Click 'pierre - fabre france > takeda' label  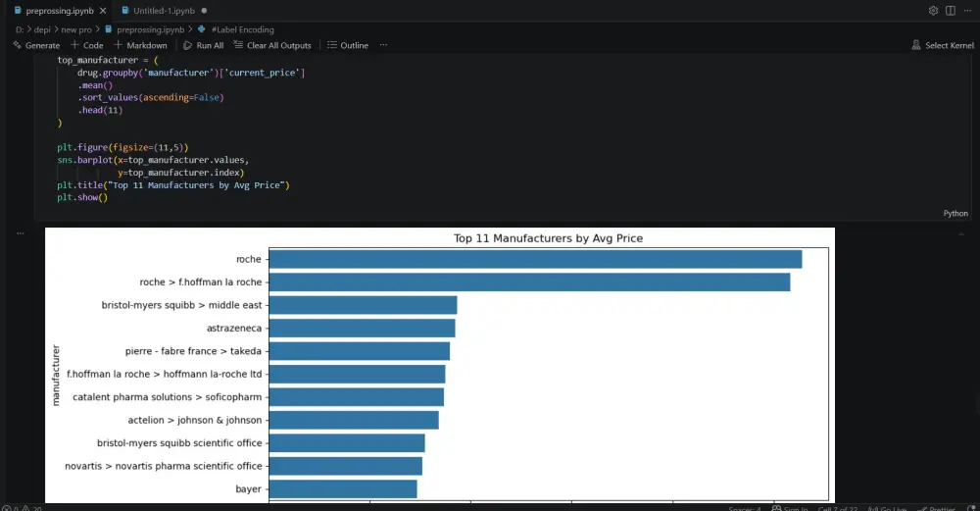[x=193, y=351]
